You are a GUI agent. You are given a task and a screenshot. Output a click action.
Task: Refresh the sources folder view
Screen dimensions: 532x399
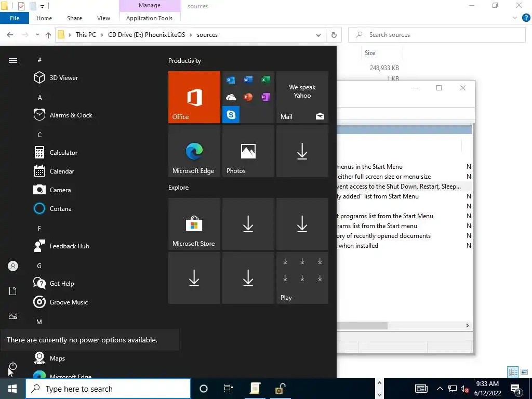pyautogui.click(x=334, y=35)
